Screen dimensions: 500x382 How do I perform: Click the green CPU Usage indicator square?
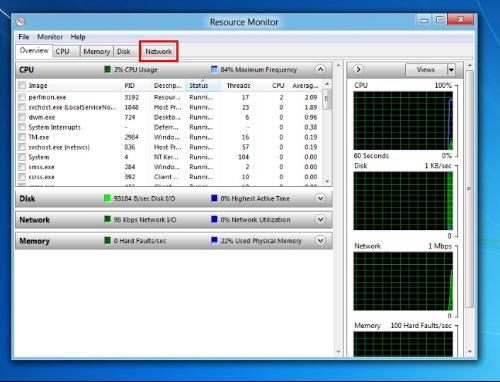[x=107, y=69]
